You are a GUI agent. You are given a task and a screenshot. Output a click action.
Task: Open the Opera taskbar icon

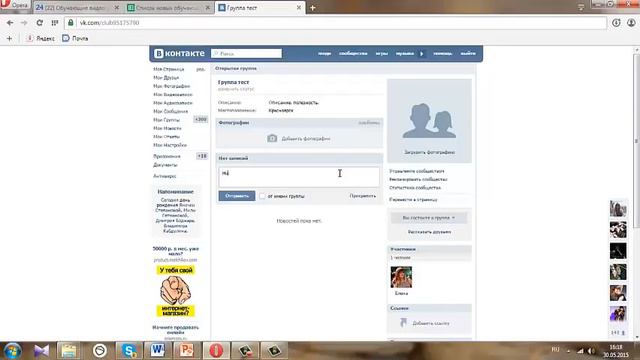(x=216, y=351)
